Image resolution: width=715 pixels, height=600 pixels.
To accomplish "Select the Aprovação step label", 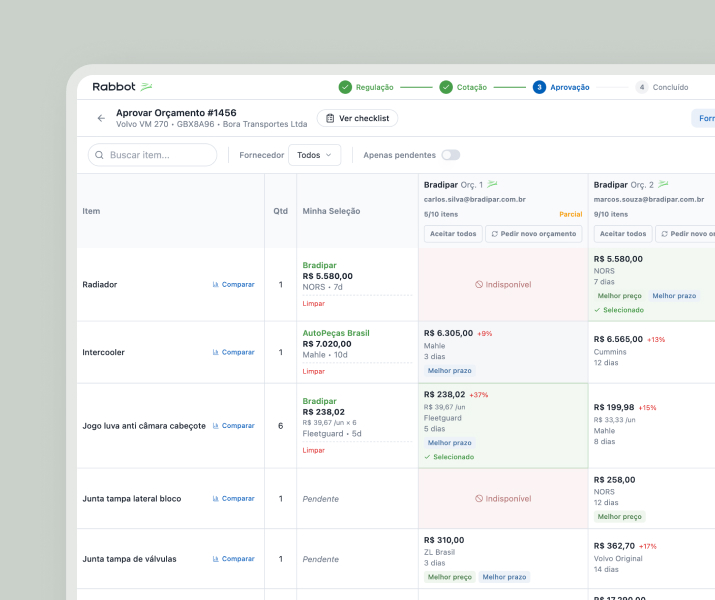I will (x=570, y=87).
